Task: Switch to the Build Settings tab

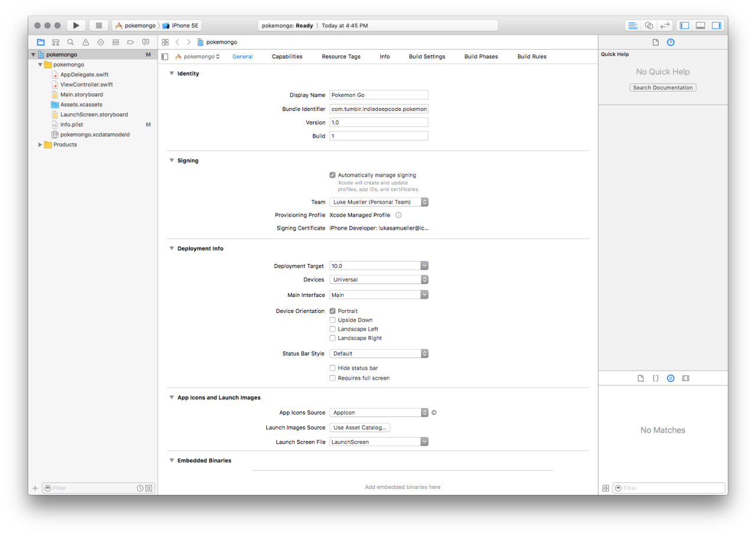Action: click(x=427, y=57)
